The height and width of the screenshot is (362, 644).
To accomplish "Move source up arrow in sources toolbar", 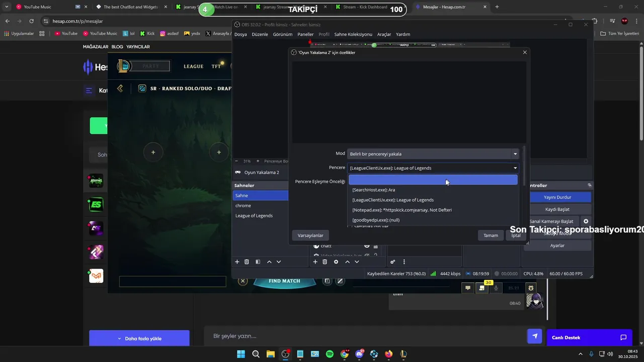I will (x=347, y=262).
